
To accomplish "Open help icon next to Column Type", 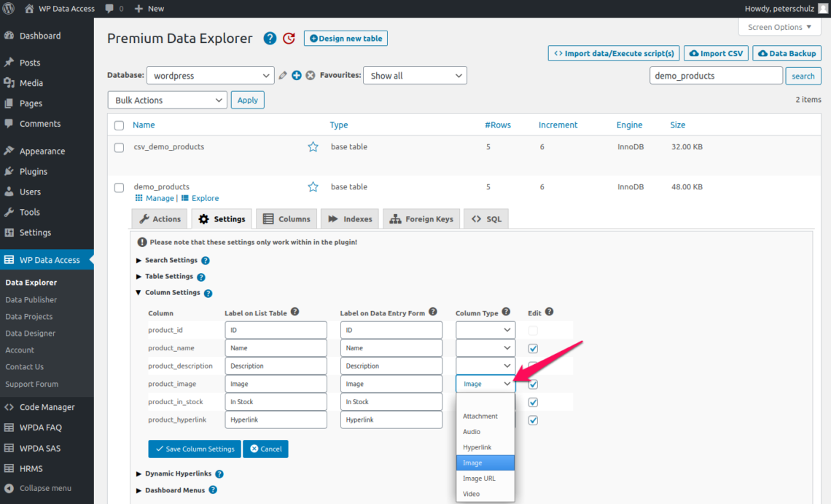I will pyautogui.click(x=506, y=312).
